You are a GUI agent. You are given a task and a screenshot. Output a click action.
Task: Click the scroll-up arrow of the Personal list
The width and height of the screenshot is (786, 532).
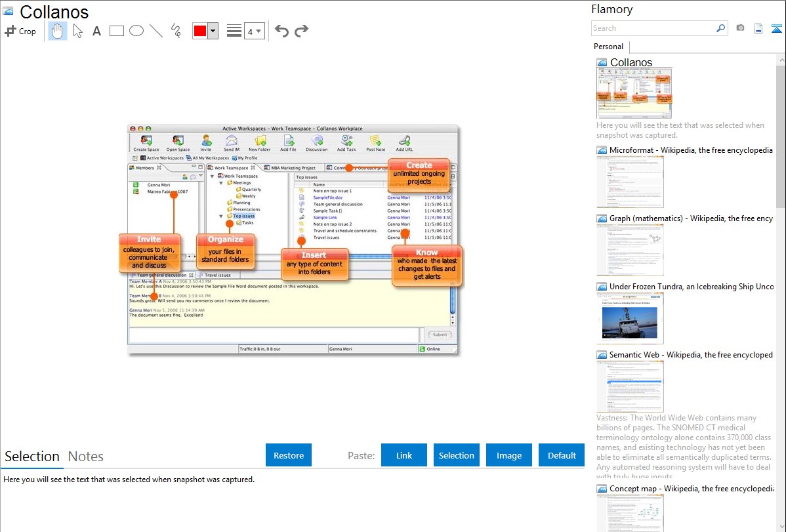[781, 60]
